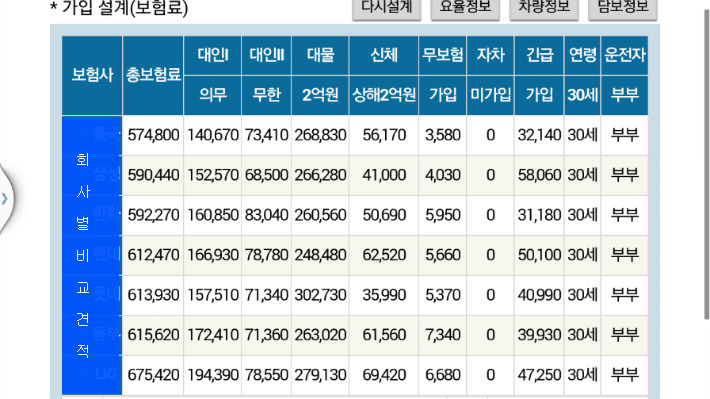Open 담보정보 button
The height and width of the screenshot is (399, 710).
point(623,9)
